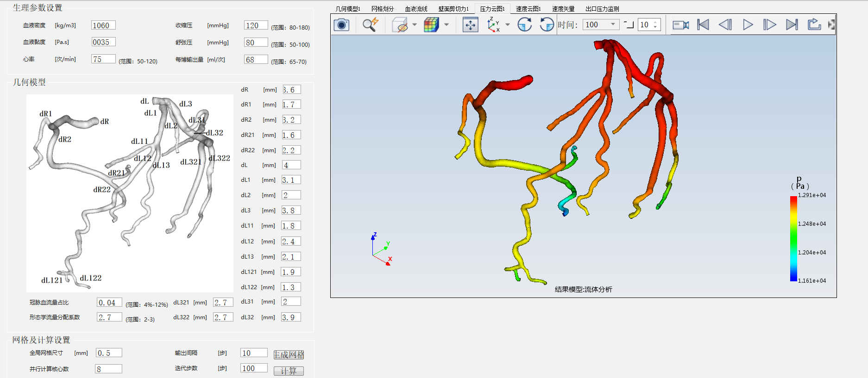The image size is (868, 378).
Task: Rotate the view counter-clockwise
Action: [x=547, y=25]
